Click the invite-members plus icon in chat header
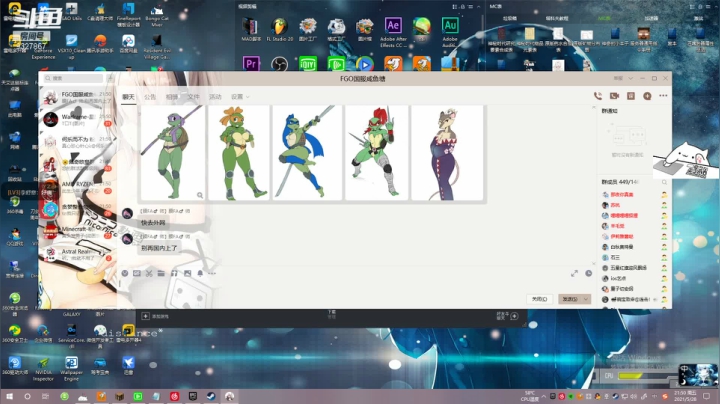 tap(647, 96)
